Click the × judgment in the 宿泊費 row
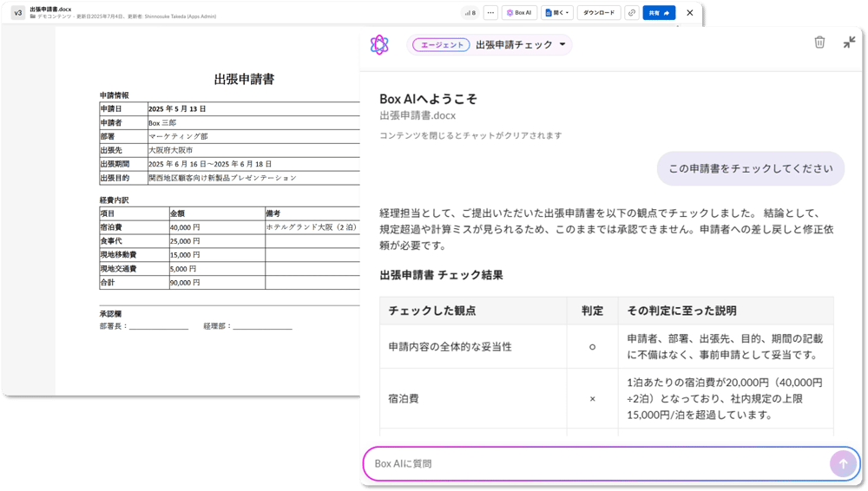868x491 pixels. (592, 398)
